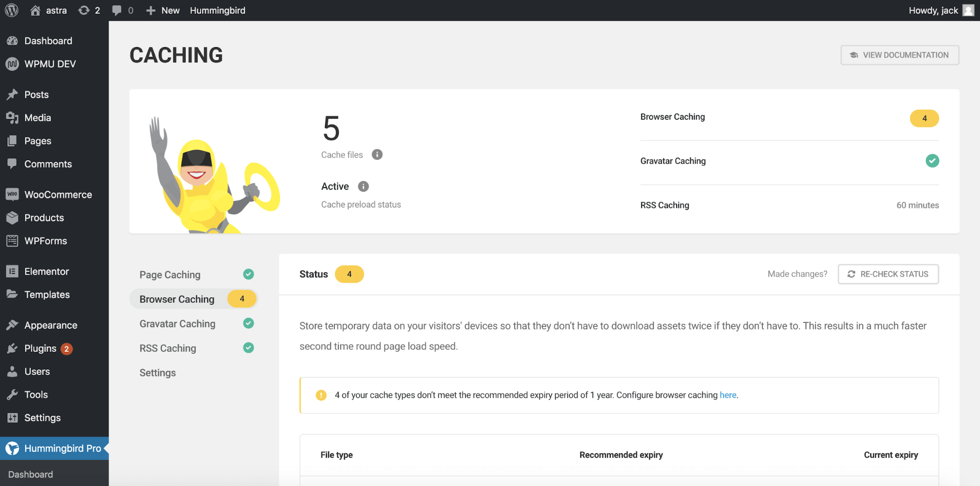Viewport: 980px width, 486px height.
Task: Click the Hummingbird Pro sidebar icon
Action: click(x=12, y=448)
